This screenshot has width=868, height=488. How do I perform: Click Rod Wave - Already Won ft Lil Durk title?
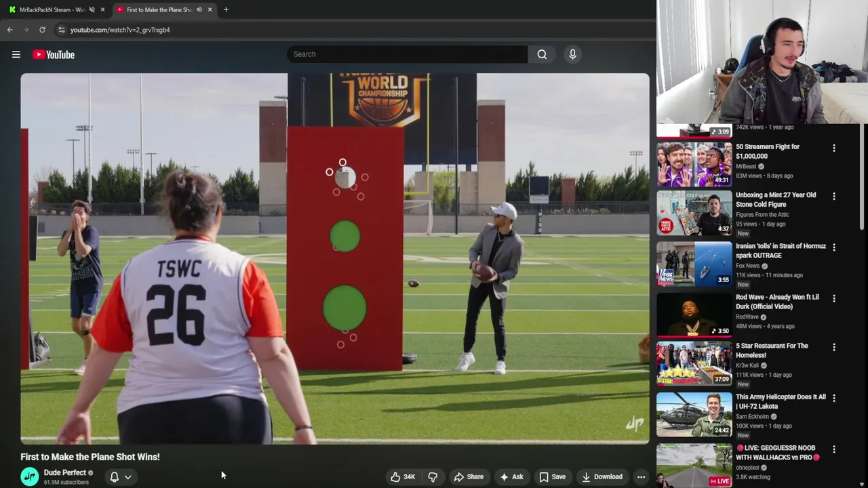point(777,302)
